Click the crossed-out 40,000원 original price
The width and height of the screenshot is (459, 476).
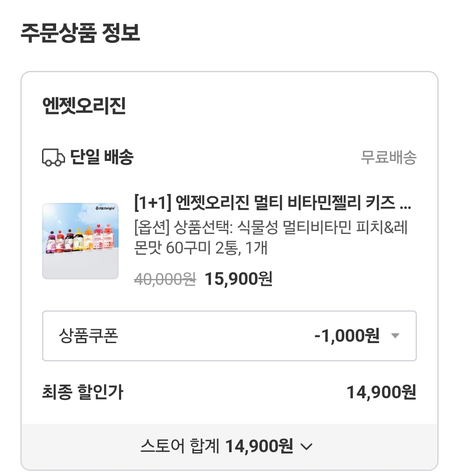click(x=165, y=279)
